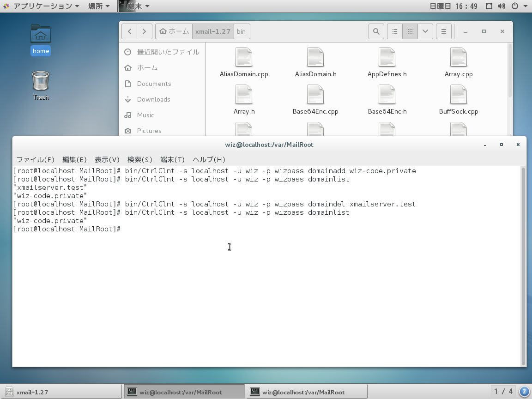Click the clock showing 日曜日 16:49
Viewport: 532px width, 399px height.
tap(453, 6)
